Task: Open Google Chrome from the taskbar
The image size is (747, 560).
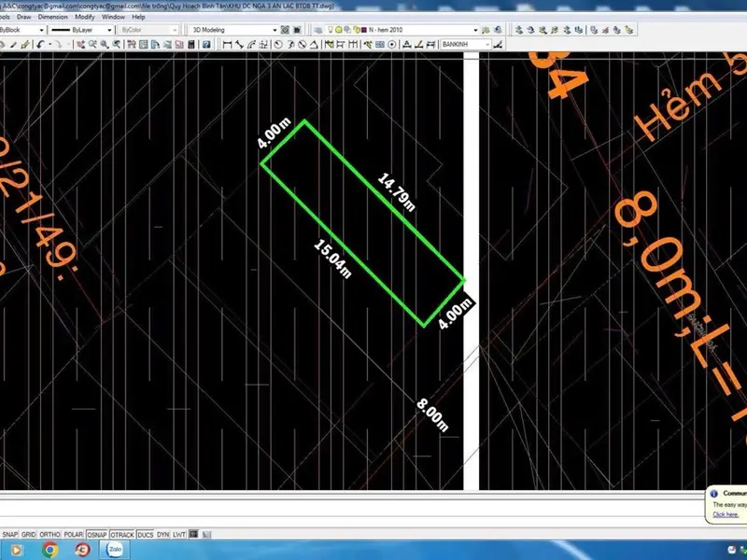Action: [49, 550]
